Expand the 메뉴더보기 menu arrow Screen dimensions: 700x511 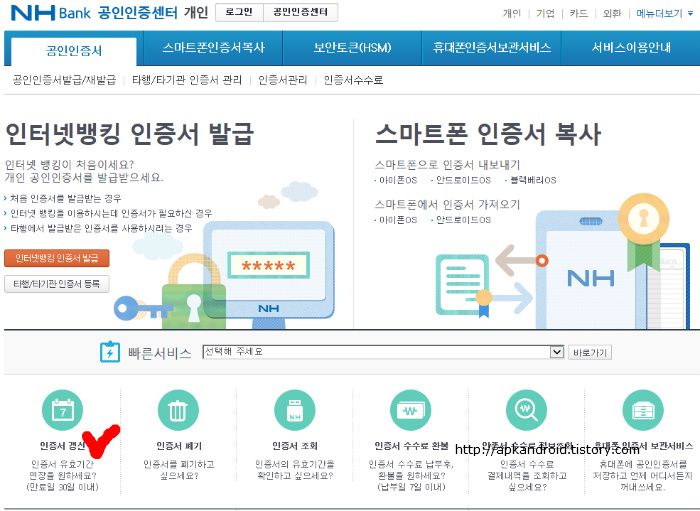coord(690,13)
